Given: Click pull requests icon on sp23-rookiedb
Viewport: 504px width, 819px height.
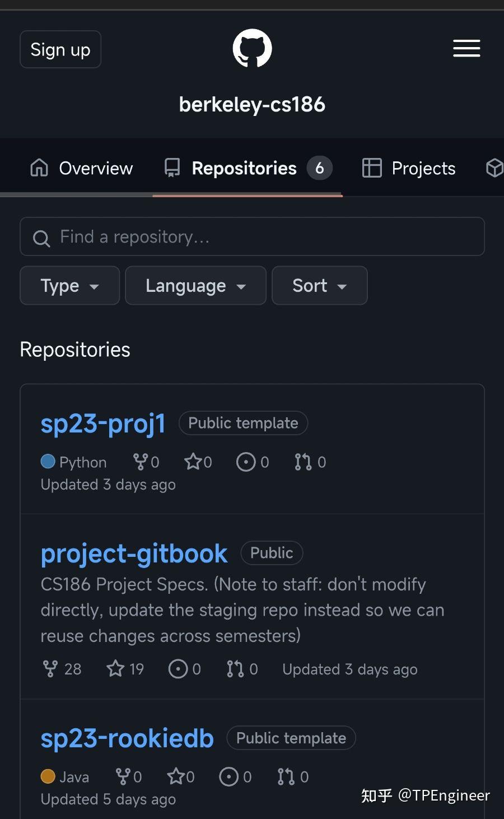Looking at the screenshot, I should (286, 777).
